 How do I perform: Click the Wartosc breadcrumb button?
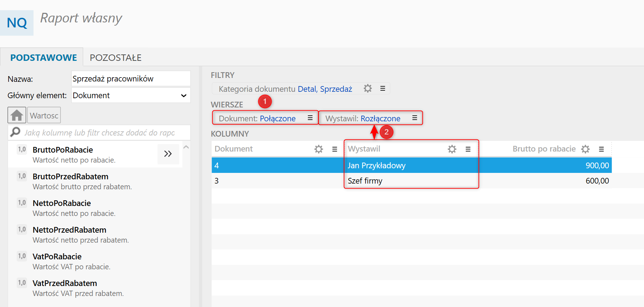[44, 115]
